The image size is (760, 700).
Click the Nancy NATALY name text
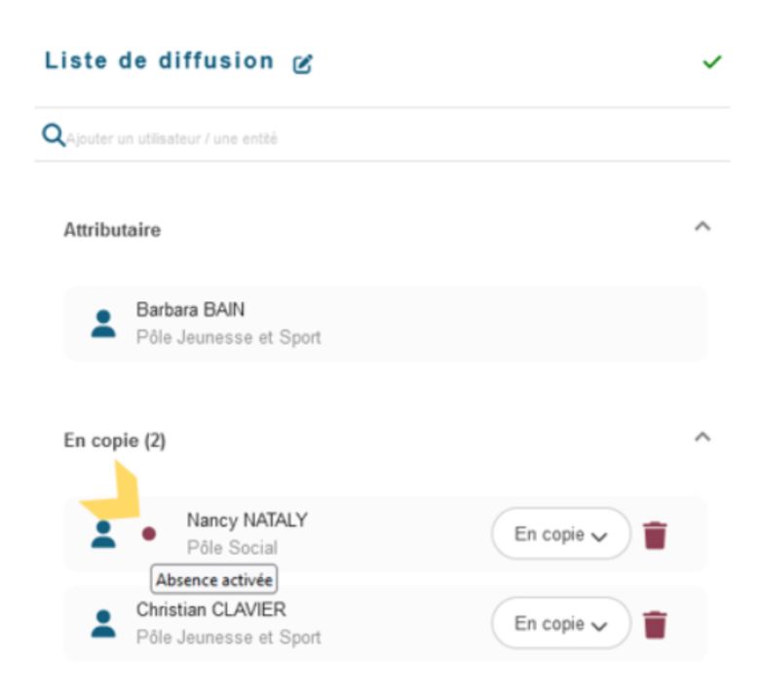pyautogui.click(x=247, y=520)
